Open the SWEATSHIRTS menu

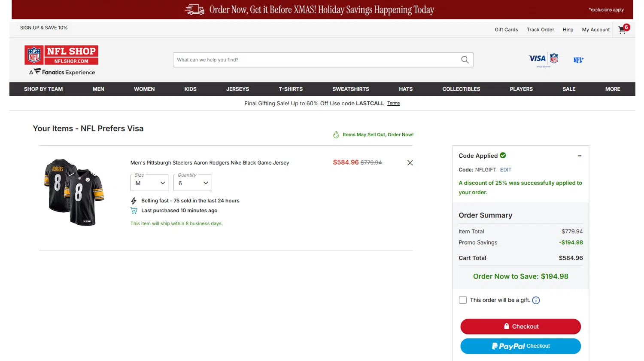[351, 89]
